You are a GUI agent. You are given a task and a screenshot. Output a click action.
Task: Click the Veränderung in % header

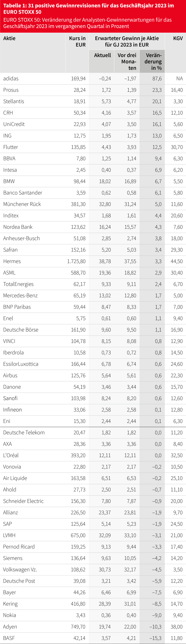(153, 61)
